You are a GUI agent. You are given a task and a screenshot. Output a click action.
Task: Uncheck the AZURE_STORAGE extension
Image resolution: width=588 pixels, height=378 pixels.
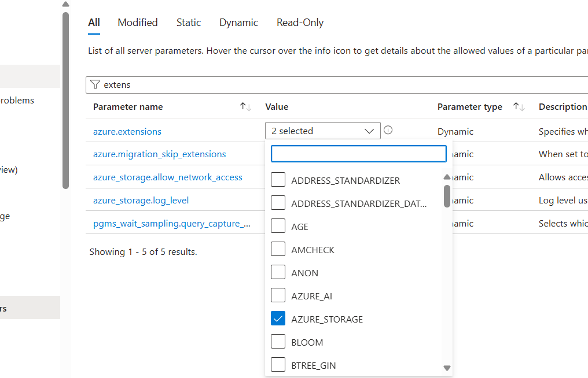(x=278, y=318)
